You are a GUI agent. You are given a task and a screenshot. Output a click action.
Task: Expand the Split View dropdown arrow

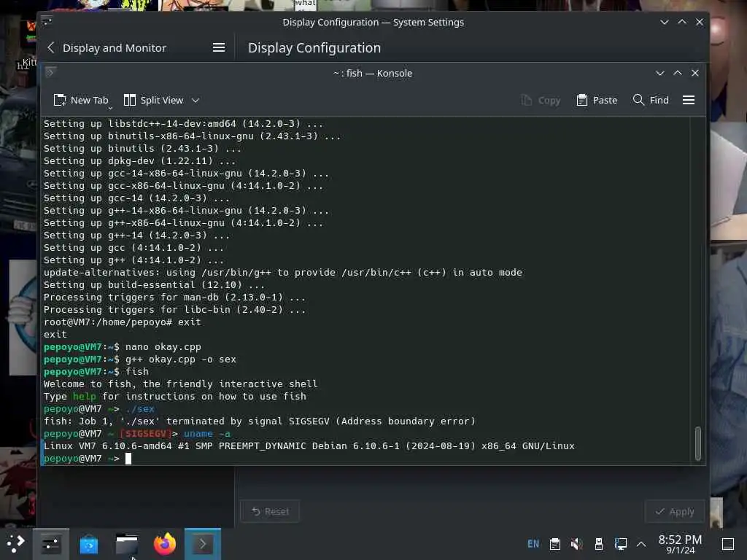point(196,100)
